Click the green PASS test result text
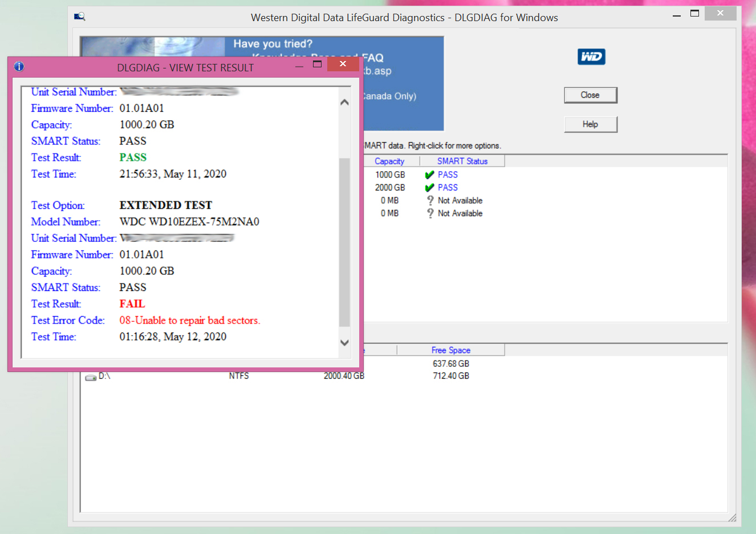The image size is (756, 534). click(x=133, y=157)
